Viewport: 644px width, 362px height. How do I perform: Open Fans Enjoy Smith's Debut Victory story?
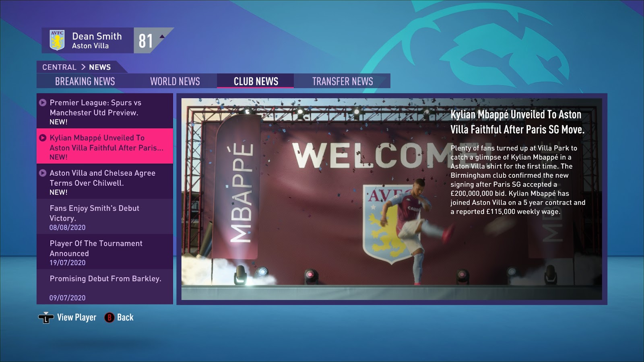(x=105, y=216)
